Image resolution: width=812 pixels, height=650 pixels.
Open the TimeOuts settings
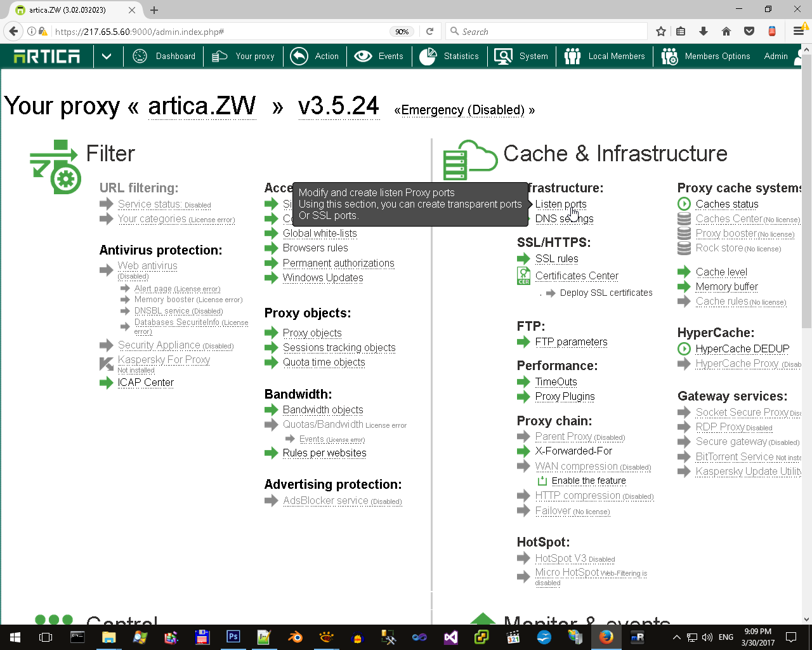pos(556,382)
